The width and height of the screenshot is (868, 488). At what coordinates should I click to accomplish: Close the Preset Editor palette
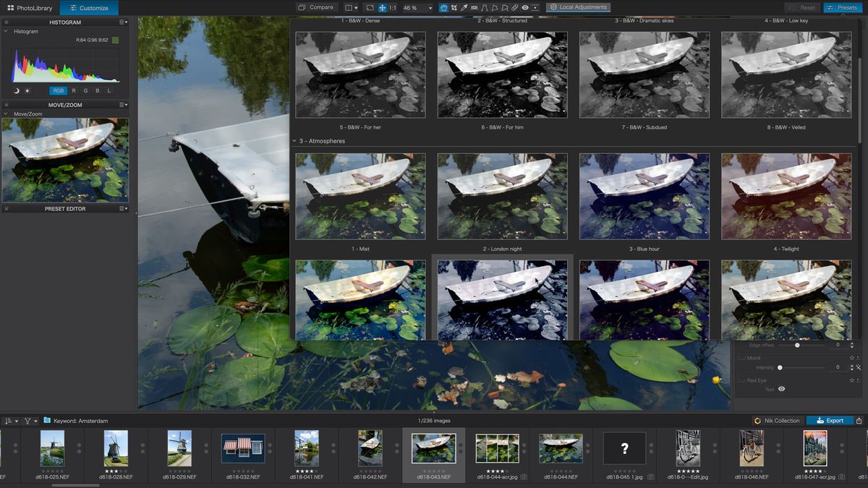6,208
